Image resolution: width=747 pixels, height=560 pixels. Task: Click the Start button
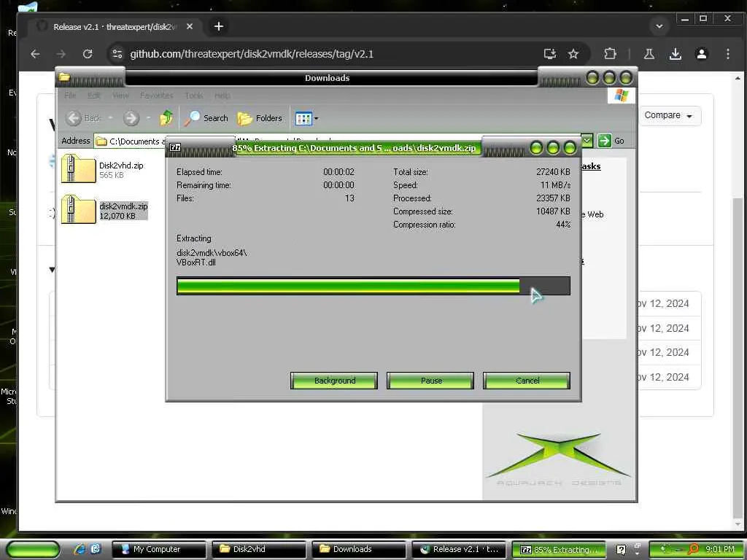(33, 550)
